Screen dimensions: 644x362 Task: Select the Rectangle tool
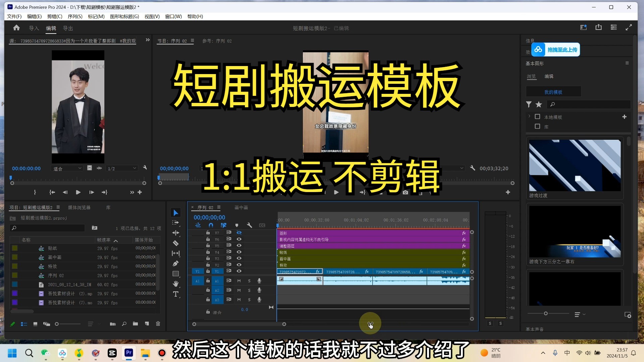[175, 274]
